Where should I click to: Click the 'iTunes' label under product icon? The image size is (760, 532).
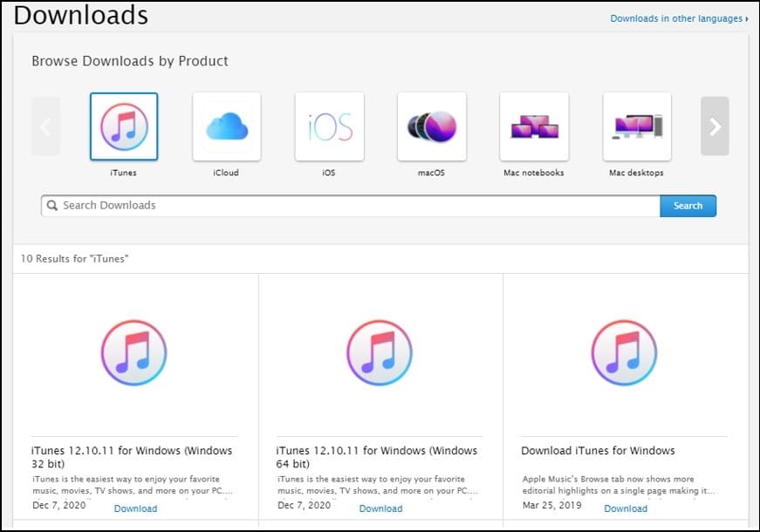coord(124,173)
